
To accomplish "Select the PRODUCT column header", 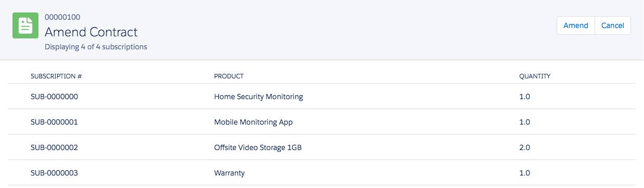I will (229, 76).
